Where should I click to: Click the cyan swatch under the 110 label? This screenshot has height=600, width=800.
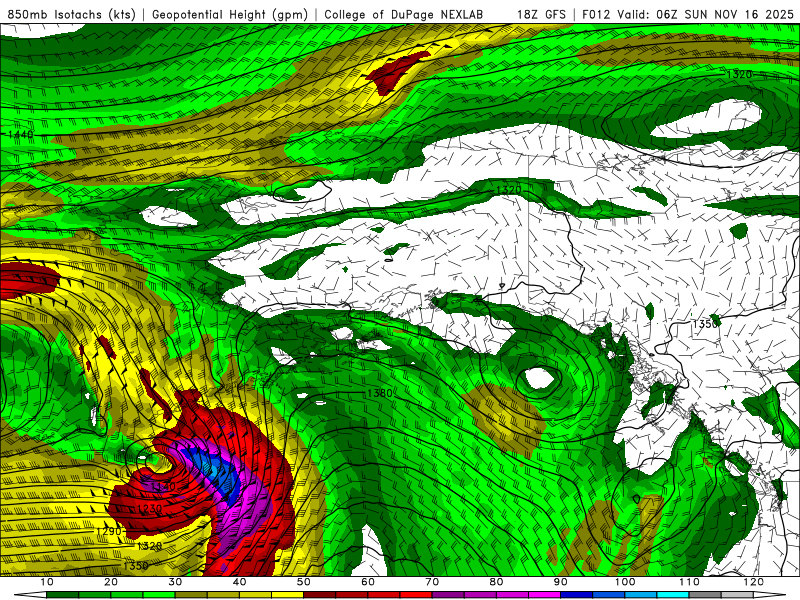click(x=673, y=595)
